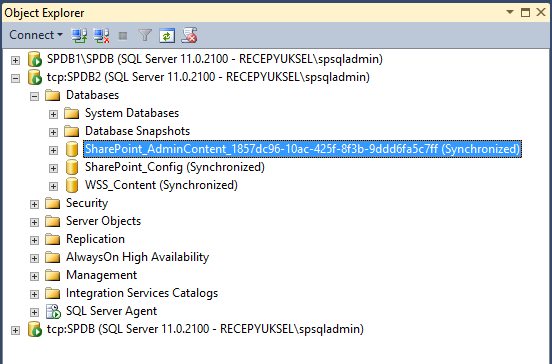Expand the Management folder

(34, 276)
